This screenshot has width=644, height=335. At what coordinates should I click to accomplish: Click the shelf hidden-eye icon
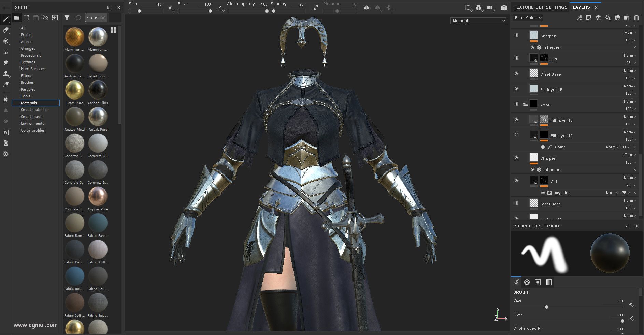click(45, 18)
